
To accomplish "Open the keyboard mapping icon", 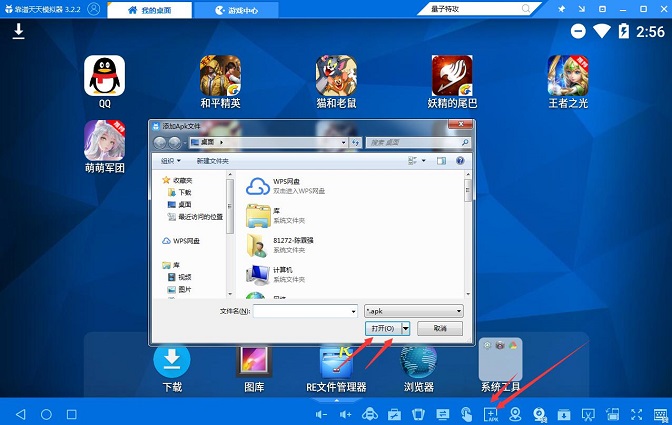I will pyautogui.click(x=661, y=414).
